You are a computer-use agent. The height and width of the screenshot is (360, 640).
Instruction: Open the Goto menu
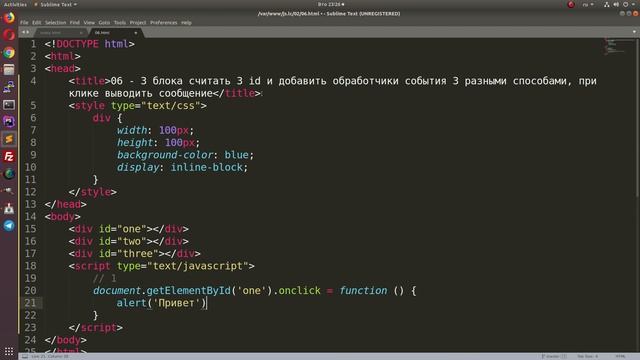[x=104, y=22]
